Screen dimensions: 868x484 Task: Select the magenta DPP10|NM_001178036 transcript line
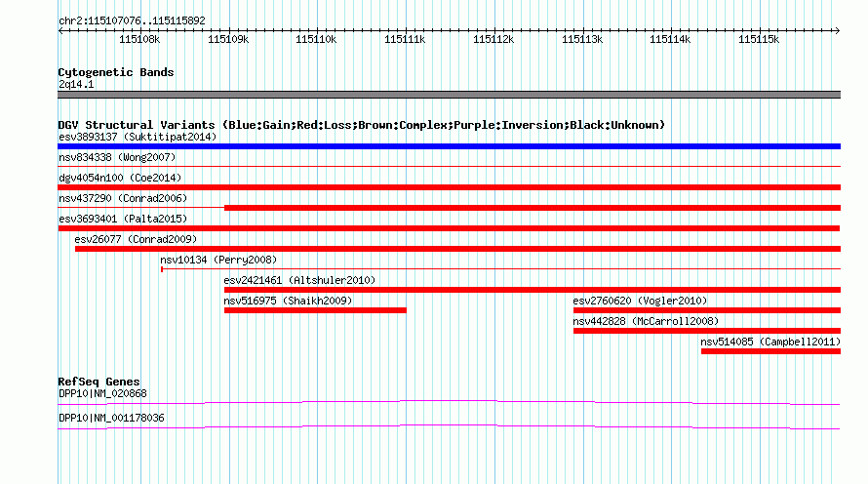click(449, 426)
